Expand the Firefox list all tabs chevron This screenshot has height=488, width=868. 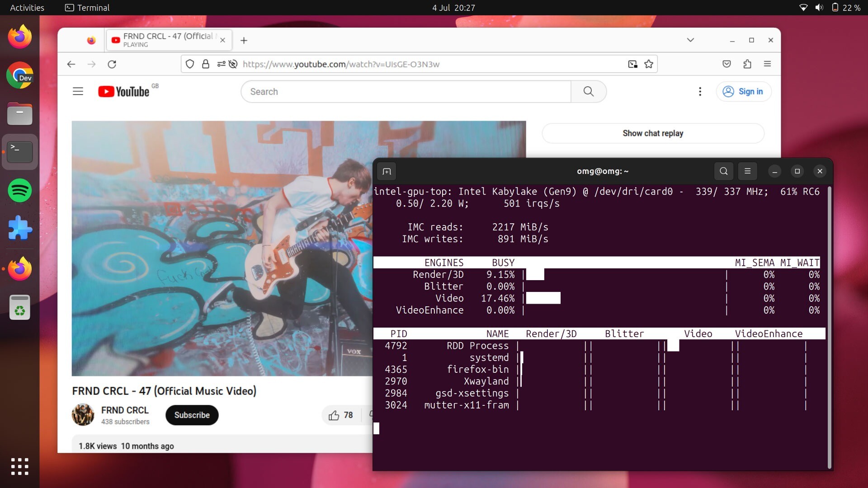coord(690,40)
